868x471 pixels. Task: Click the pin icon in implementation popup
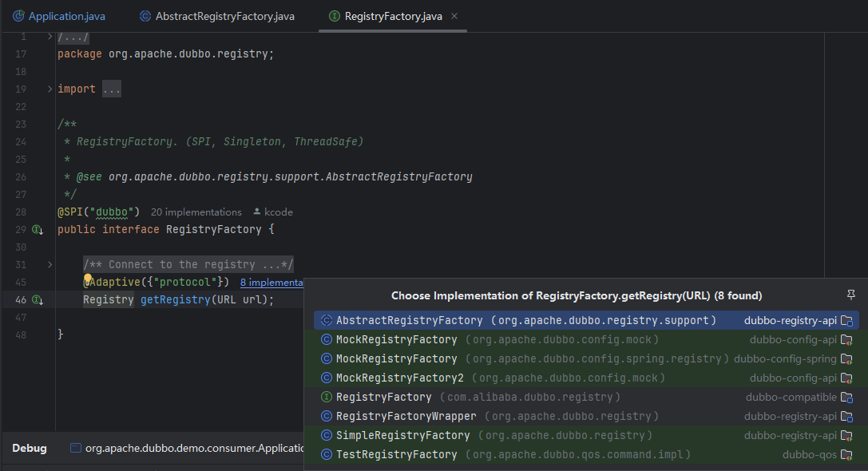[850, 295]
